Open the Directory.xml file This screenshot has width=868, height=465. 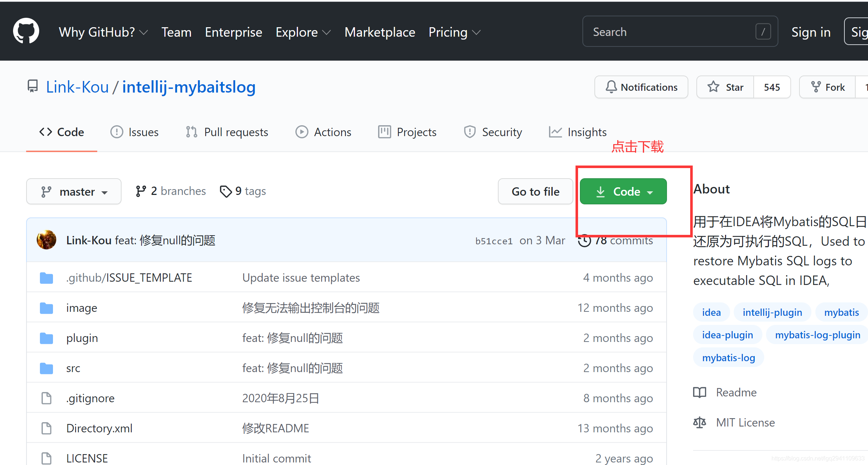click(99, 428)
